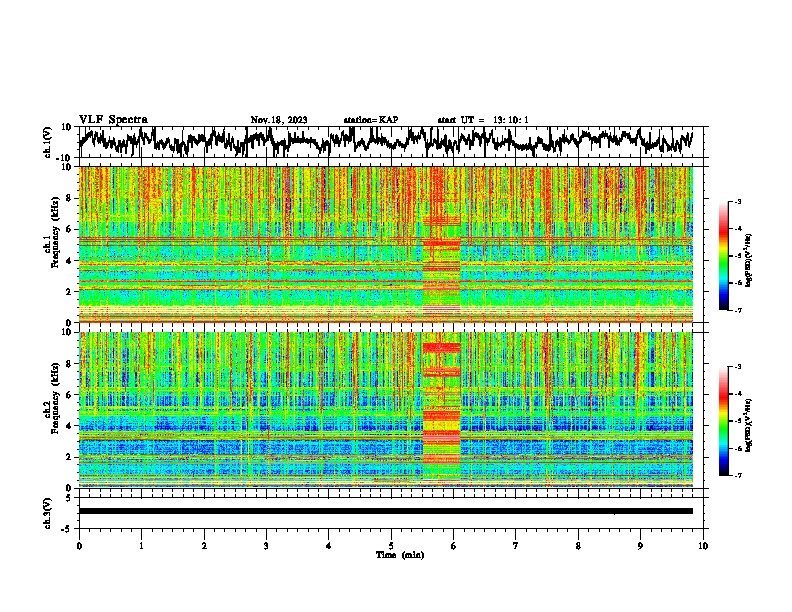792x612 pixels.
Task: Click the ch.3 flat black voltage trace
Action: [385, 511]
